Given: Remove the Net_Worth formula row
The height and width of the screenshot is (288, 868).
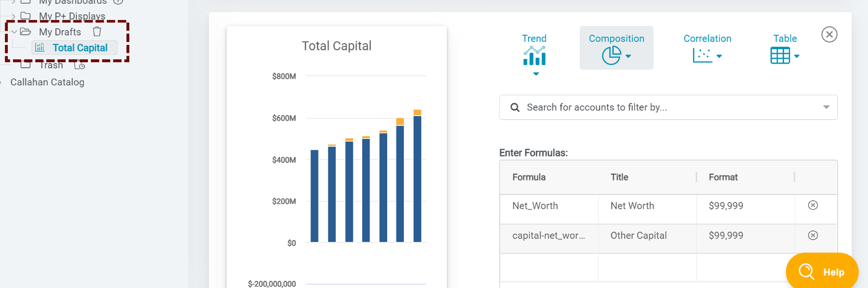Looking at the screenshot, I should click(x=813, y=205).
